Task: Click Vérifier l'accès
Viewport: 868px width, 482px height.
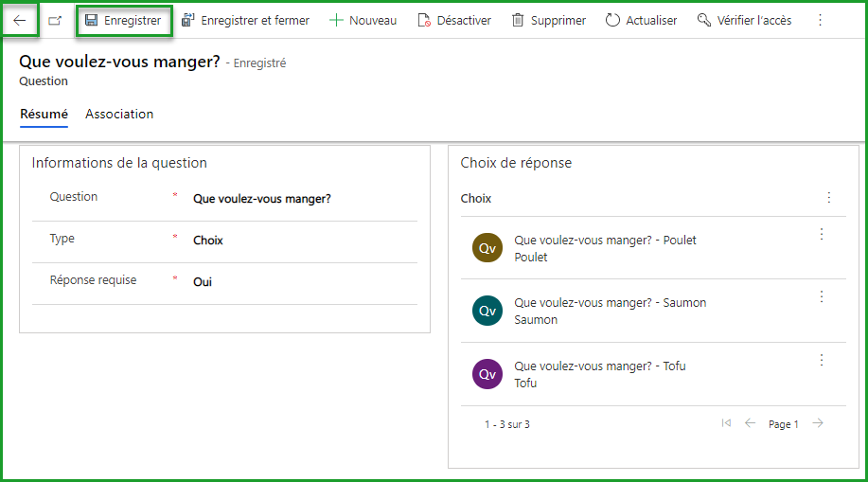Action: [x=744, y=20]
